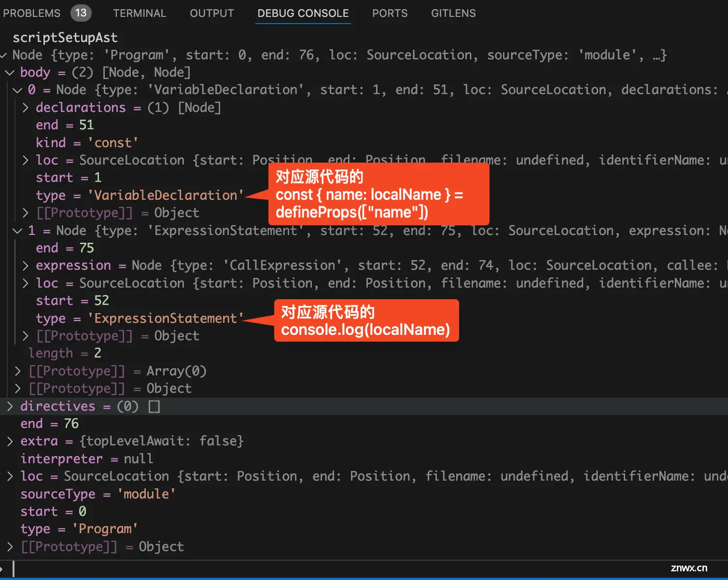
Task: Expand [[Prototype]] under the VariableDeclaration node
Action: click(x=26, y=213)
